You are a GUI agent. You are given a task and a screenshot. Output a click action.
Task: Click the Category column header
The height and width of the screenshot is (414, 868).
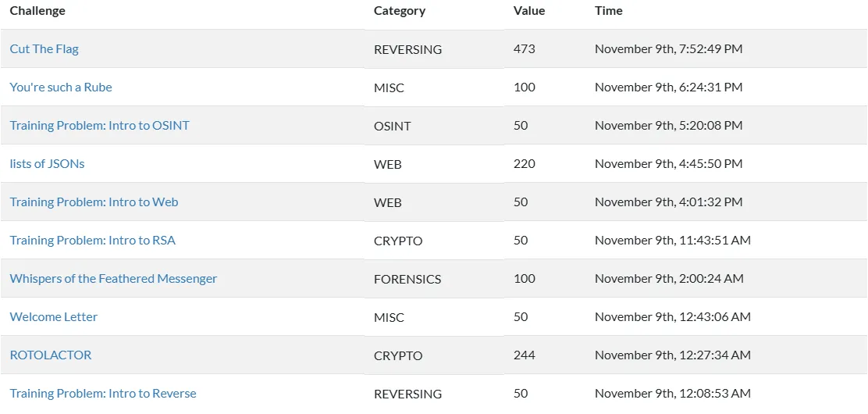pyautogui.click(x=400, y=11)
